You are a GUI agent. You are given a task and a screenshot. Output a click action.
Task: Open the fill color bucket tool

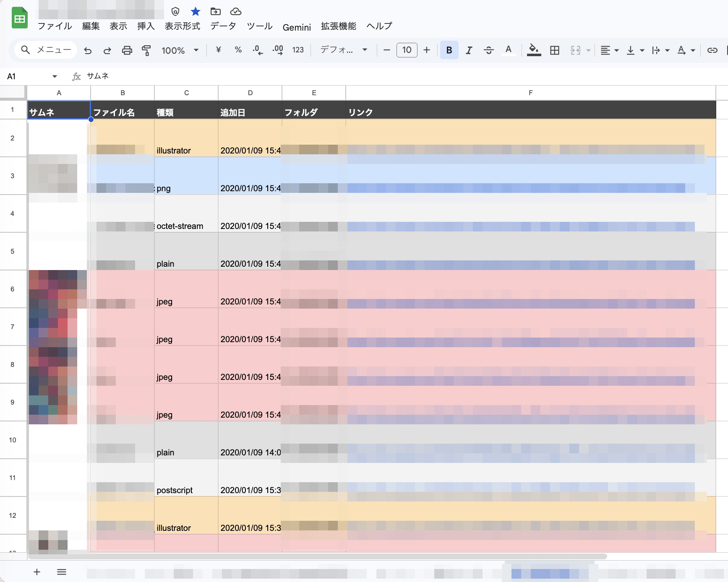point(533,50)
